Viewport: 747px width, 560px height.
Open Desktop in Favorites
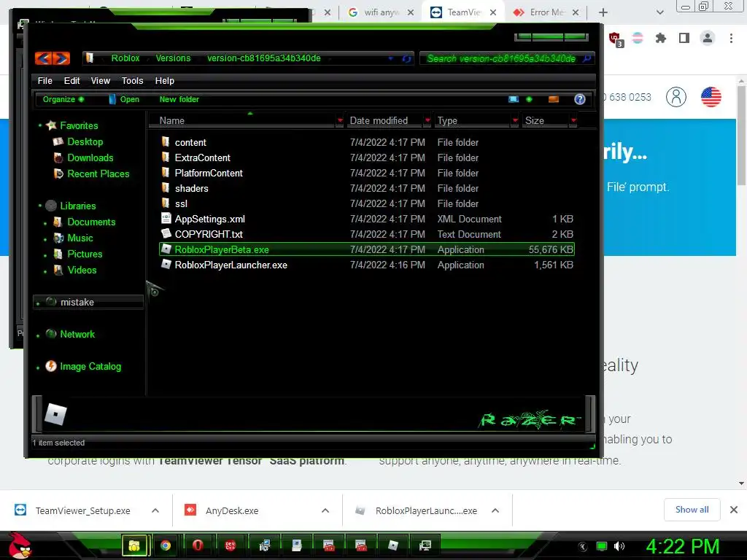[x=85, y=141]
